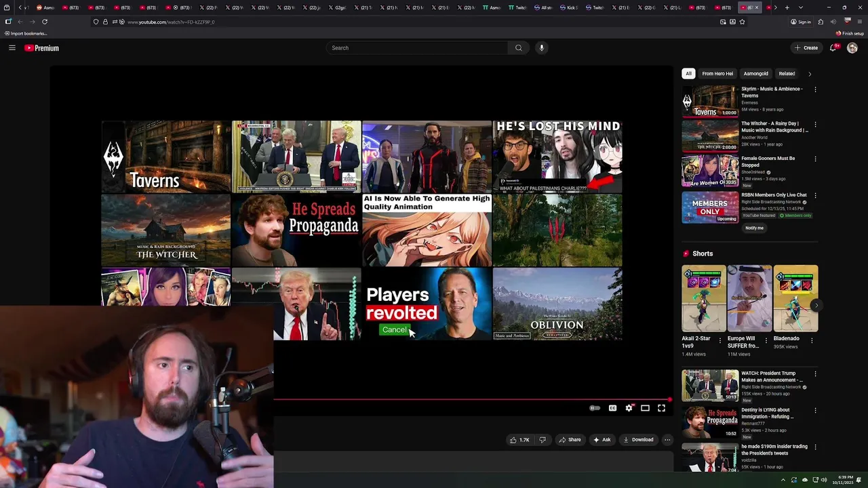The width and height of the screenshot is (868, 488).
Task: Click the Create button
Action: point(806,47)
